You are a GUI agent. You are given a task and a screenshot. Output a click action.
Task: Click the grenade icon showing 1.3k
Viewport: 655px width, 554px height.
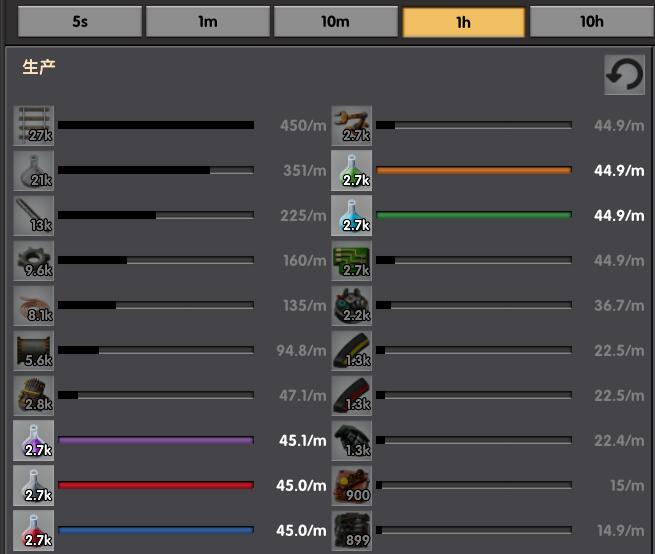coord(351,441)
